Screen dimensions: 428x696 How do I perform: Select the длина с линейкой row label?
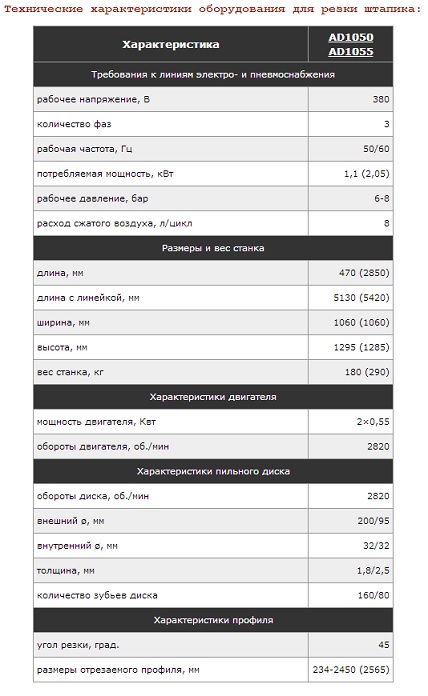tap(88, 298)
